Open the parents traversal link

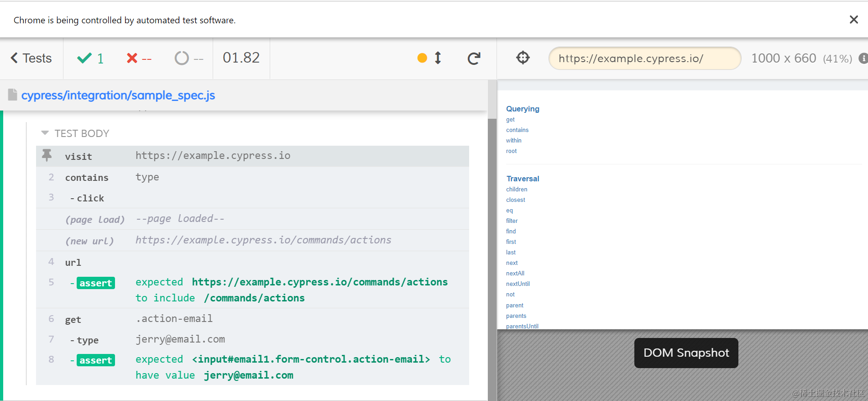[x=516, y=316]
